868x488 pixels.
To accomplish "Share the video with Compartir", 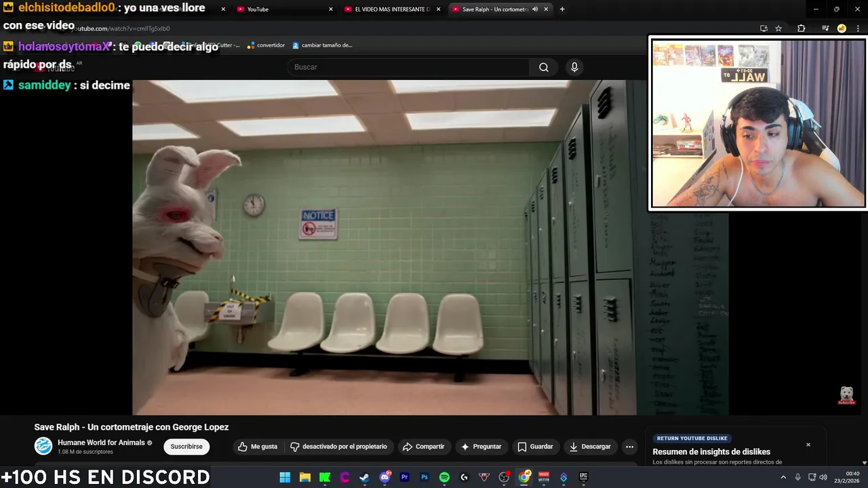I will coord(423,447).
